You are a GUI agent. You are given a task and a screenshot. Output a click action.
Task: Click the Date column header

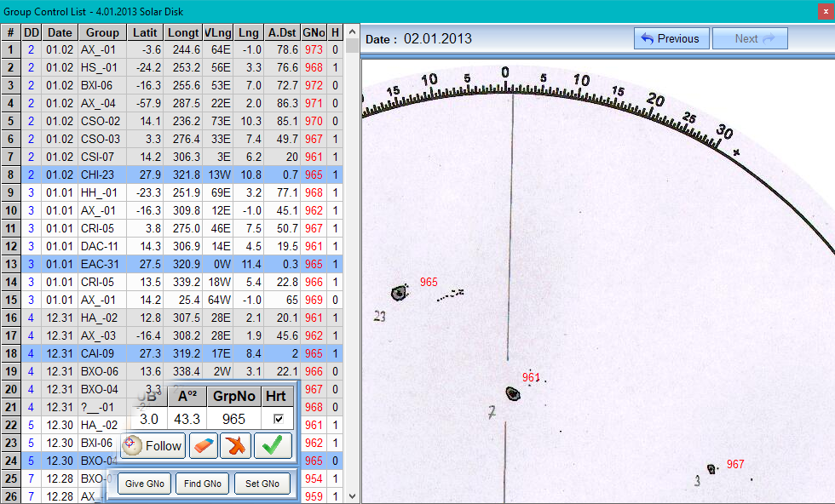(60, 32)
